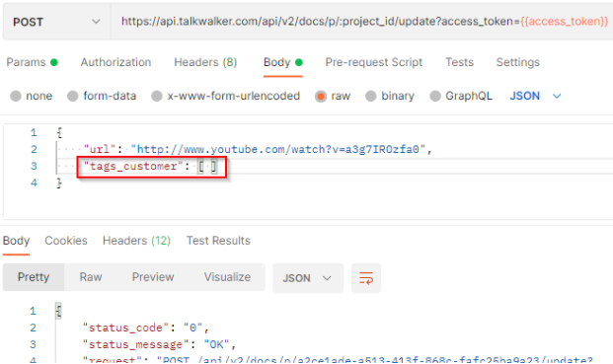This screenshot has width=613, height=364.
Task: Open the response Headers (12) tab
Action: pos(136,241)
